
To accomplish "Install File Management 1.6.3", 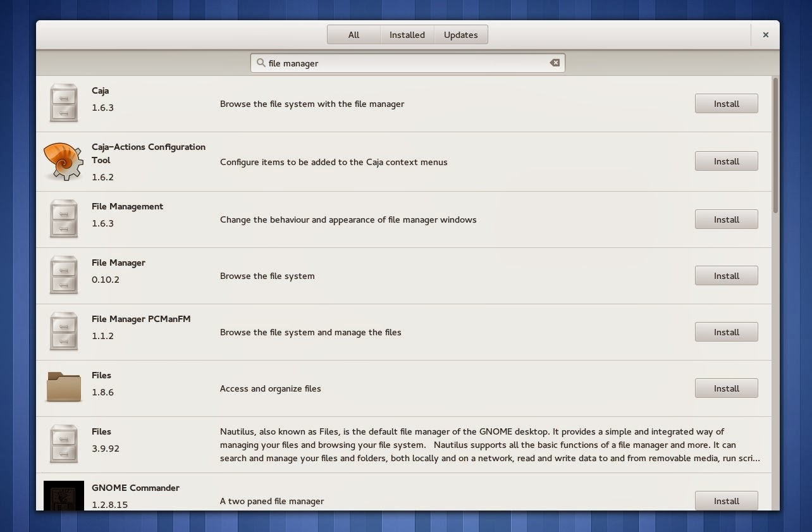I will (x=727, y=220).
